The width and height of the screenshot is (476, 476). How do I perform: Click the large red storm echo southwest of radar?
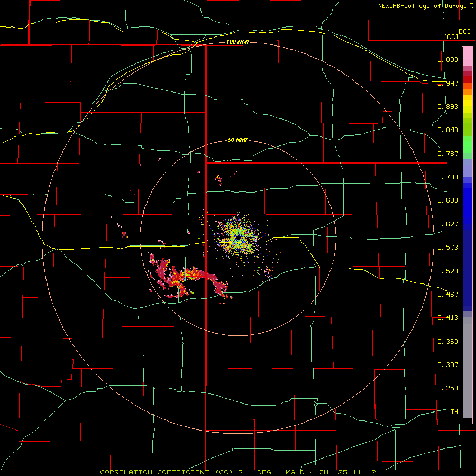pyautogui.click(x=188, y=278)
